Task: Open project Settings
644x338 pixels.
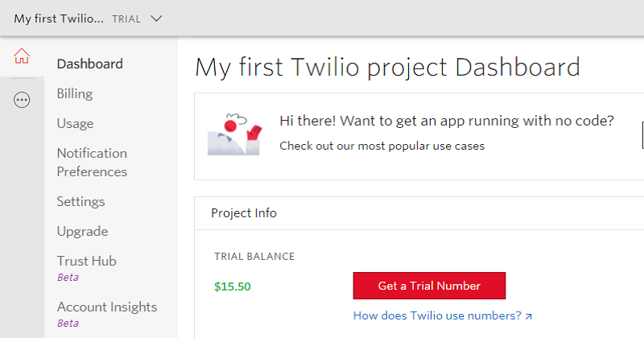Action: 81,202
